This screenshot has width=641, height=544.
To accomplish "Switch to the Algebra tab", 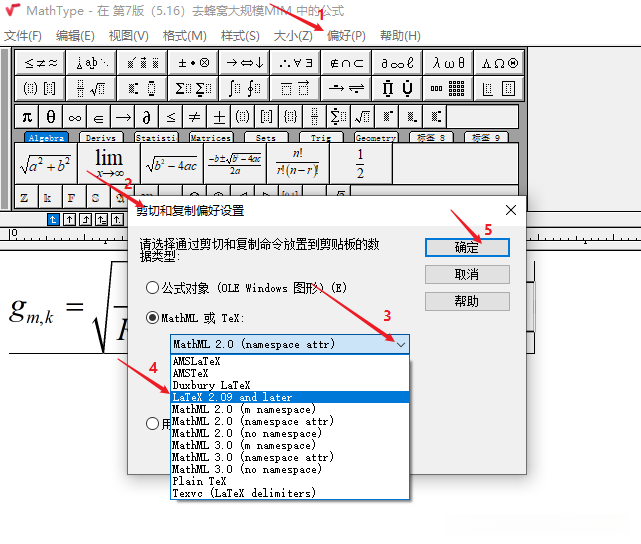I will click(46, 138).
